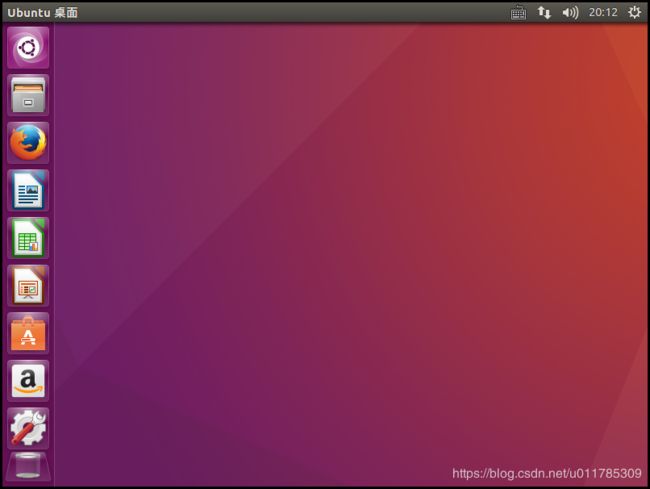Open the Trash at launcher bottom
Viewport: 650px width, 489px height.
coord(28,467)
